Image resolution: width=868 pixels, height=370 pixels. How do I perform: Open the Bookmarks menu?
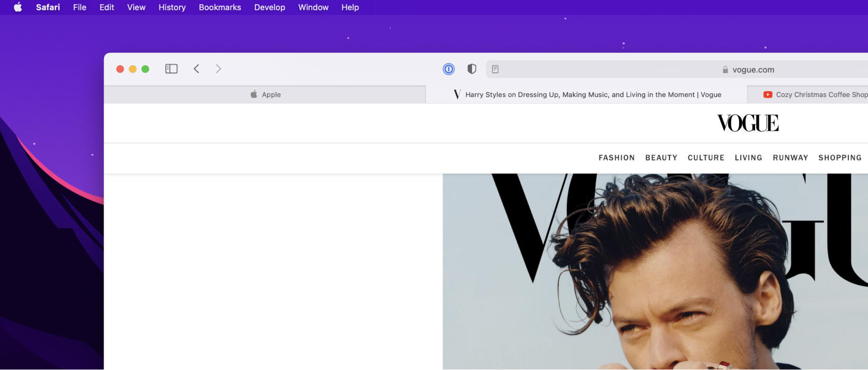coord(220,7)
